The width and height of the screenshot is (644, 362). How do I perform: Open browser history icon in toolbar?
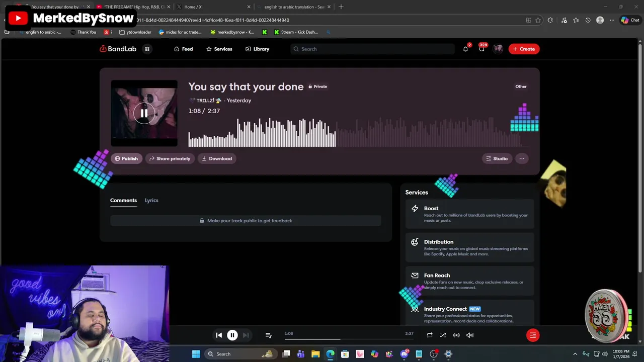pyautogui.click(x=588, y=20)
